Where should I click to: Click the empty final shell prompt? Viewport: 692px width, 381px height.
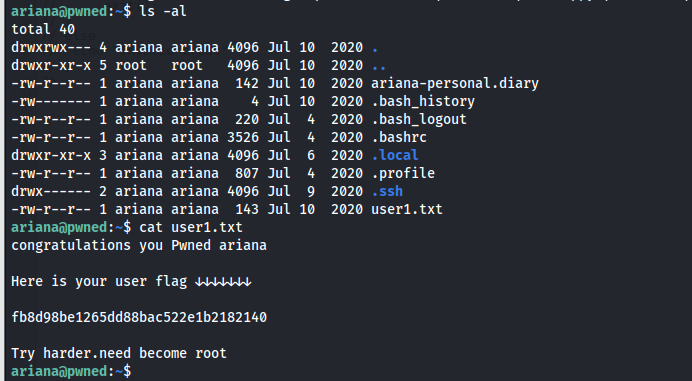tap(71, 371)
